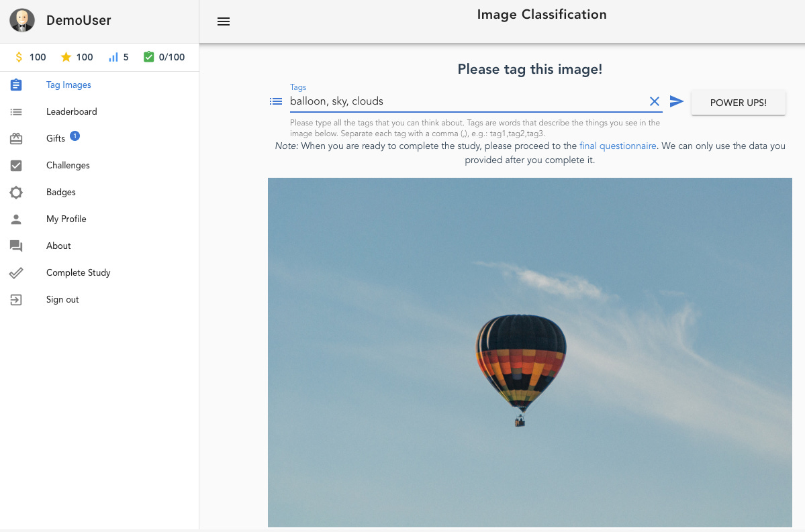The width and height of the screenshot is (805, 532).
Task: Open the About page
Action: coord(58,246)
